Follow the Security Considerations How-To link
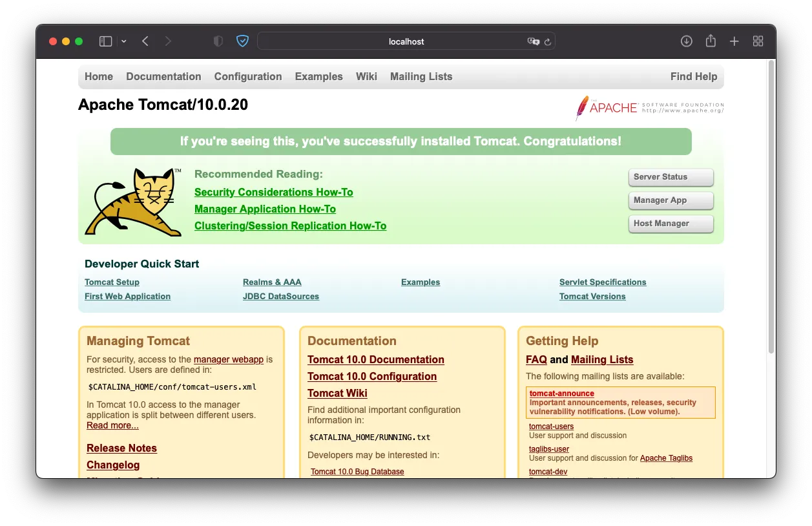Screen dimensions: 812x526 tap(274, 192)
